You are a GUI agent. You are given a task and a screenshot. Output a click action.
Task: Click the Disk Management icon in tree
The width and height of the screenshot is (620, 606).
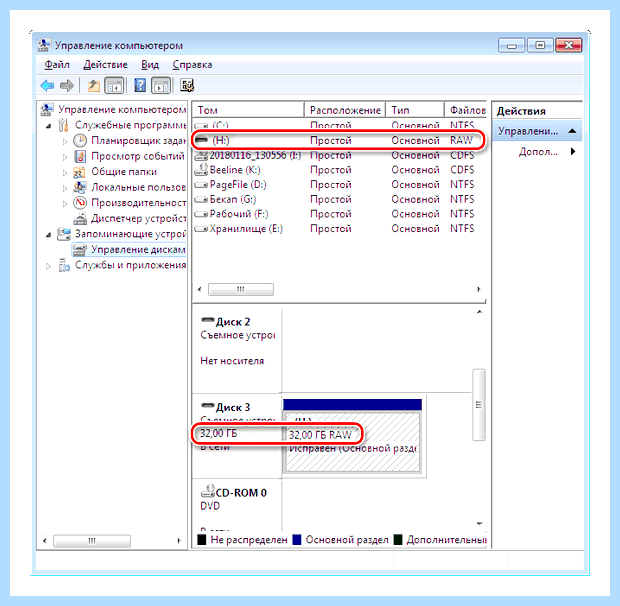pyautogui.click(x=80, y=250)
